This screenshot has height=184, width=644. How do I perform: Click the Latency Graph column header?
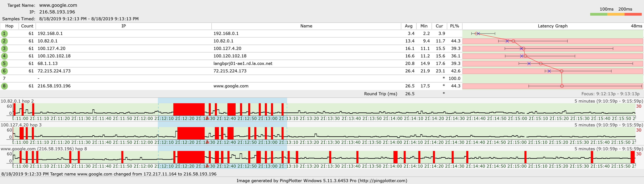552,26
